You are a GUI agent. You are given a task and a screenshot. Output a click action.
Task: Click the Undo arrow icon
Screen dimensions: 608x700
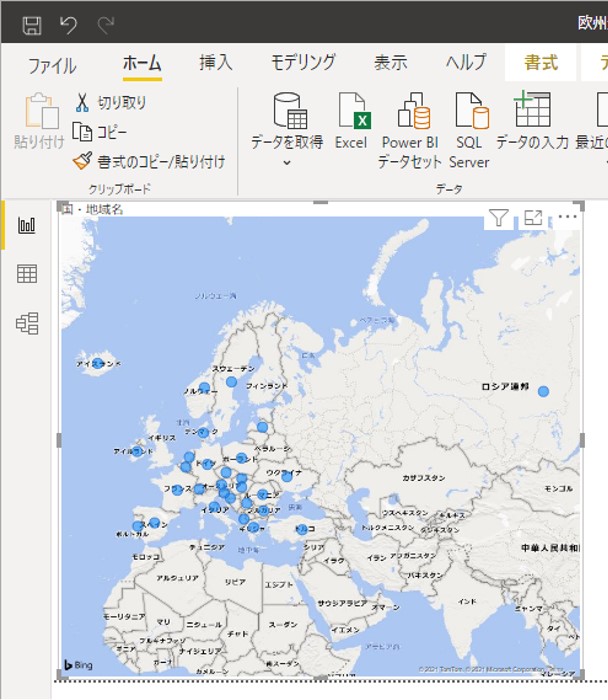pyautogui.click(x=68, y=24)
